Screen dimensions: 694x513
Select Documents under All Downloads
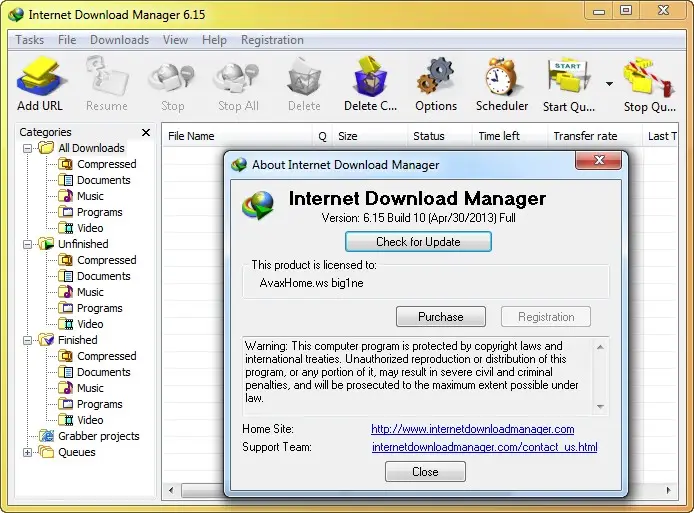[x=104, y=180]
